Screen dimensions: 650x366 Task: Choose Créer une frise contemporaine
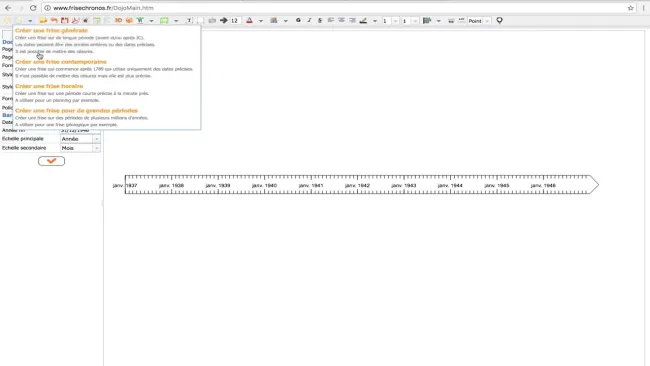click(x=61, y=62)
